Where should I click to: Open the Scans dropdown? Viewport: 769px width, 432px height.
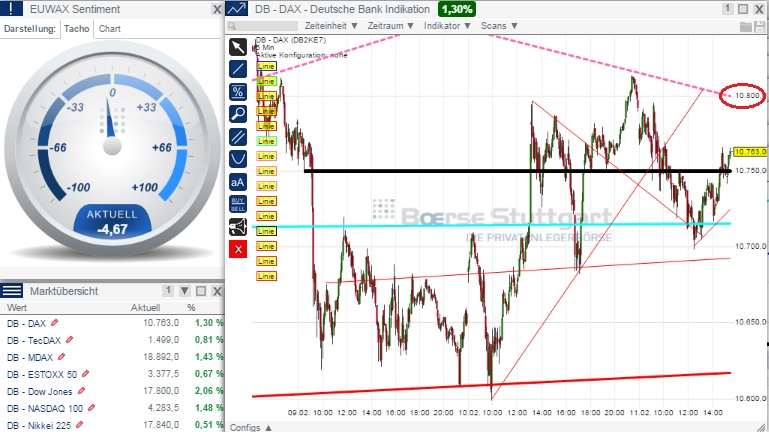[499, 26]
